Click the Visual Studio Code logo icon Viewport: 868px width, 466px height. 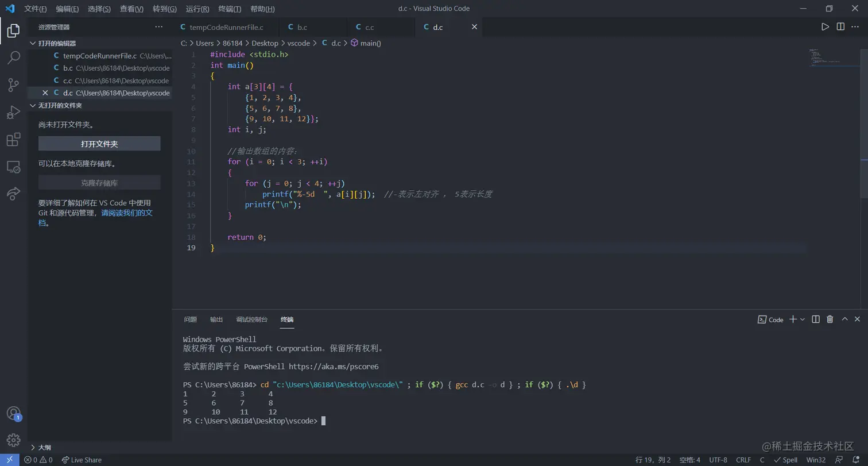10,9
